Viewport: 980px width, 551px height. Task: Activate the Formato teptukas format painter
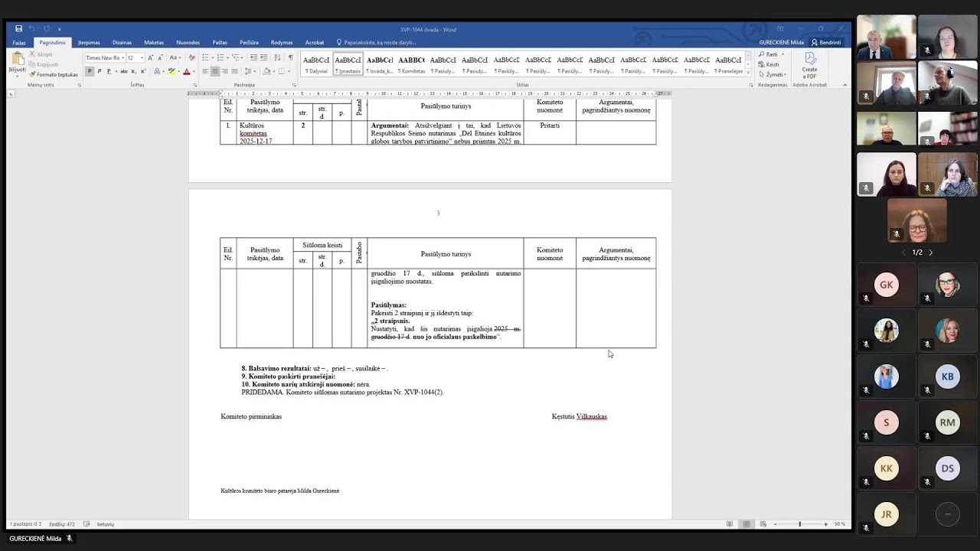[x=54, y=75]
